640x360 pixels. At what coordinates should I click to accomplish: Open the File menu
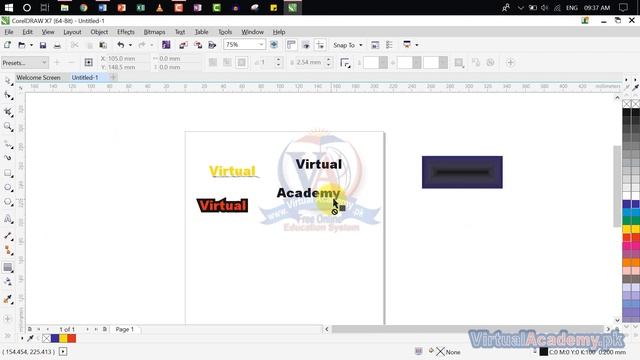pyautogui.click(x=9, y=32)
